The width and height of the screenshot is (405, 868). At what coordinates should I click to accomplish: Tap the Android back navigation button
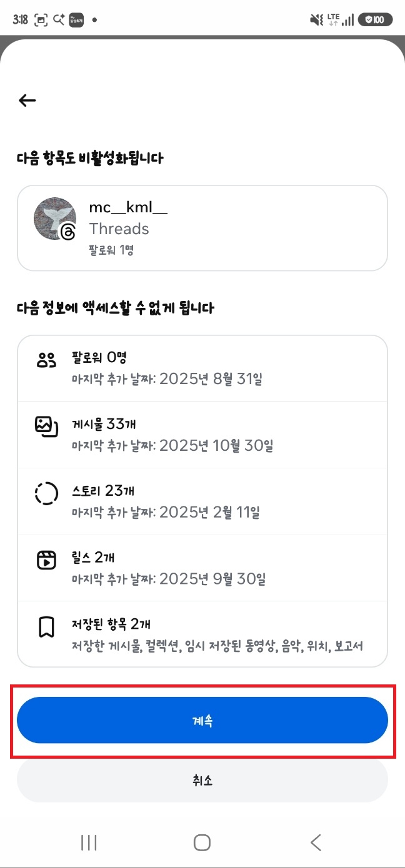(x=316, y=842)
